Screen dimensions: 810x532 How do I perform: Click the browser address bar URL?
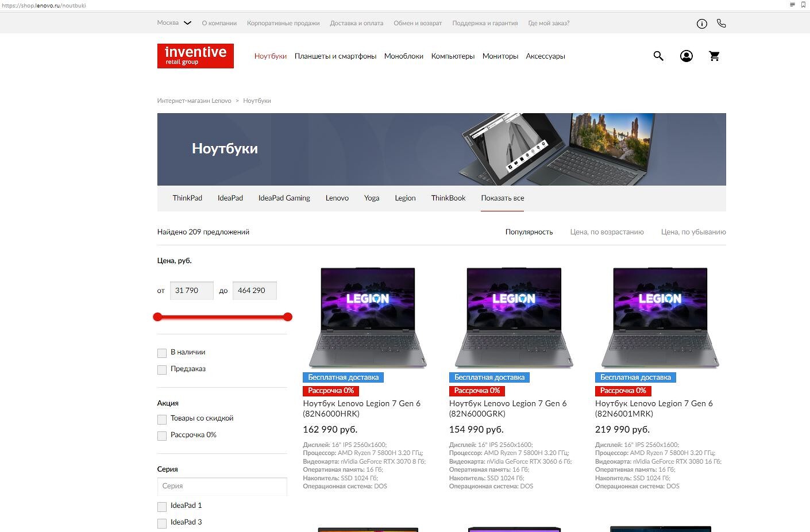pos(44,5)
